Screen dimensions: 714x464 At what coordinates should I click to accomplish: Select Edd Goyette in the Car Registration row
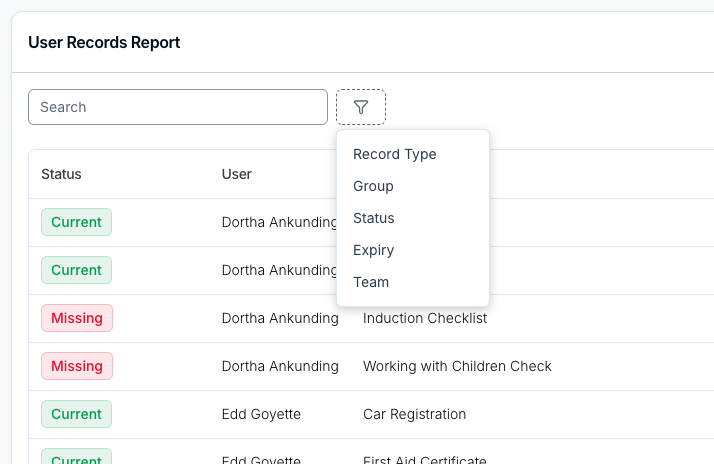pyautogui.click(x=261, y=414)
